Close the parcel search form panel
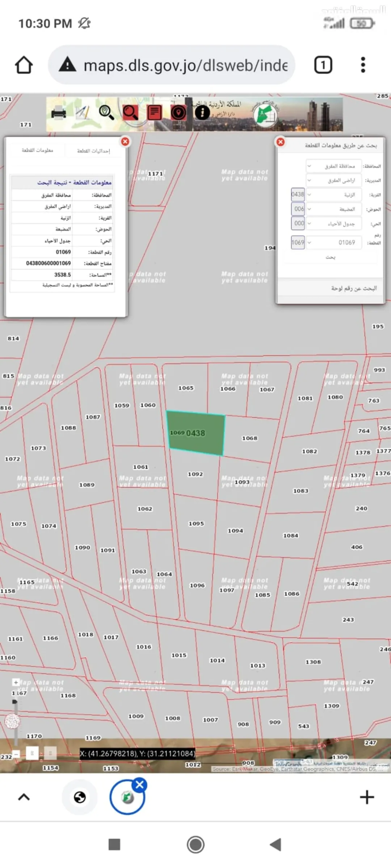This screenshot has width=391, height=868. click(281, 142)
